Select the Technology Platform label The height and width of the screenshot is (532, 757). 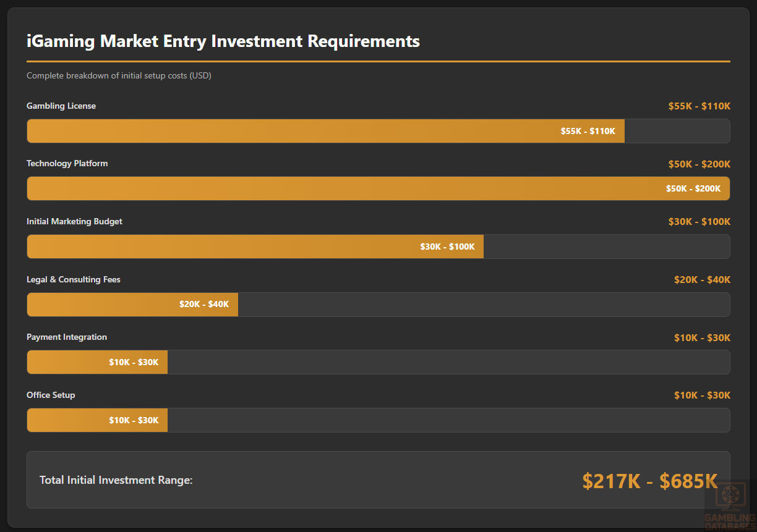67,163
